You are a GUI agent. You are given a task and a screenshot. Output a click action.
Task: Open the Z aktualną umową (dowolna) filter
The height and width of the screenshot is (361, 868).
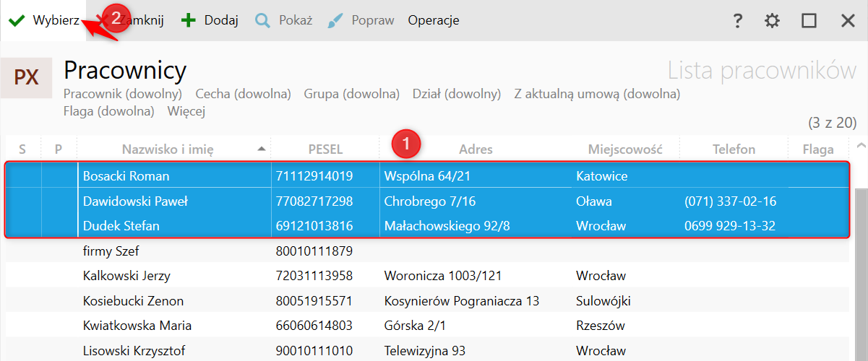(597, 94)
